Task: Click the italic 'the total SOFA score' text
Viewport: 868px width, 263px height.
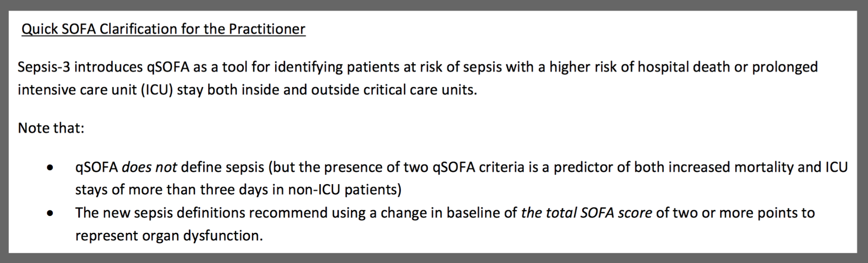Action: pos(586,213)
